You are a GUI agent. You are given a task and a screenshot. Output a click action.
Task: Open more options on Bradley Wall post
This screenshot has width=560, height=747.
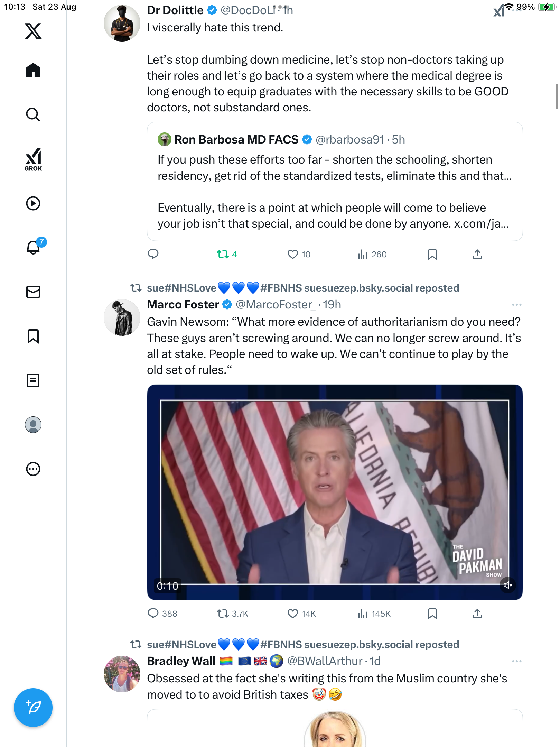[x=516, y=661]
